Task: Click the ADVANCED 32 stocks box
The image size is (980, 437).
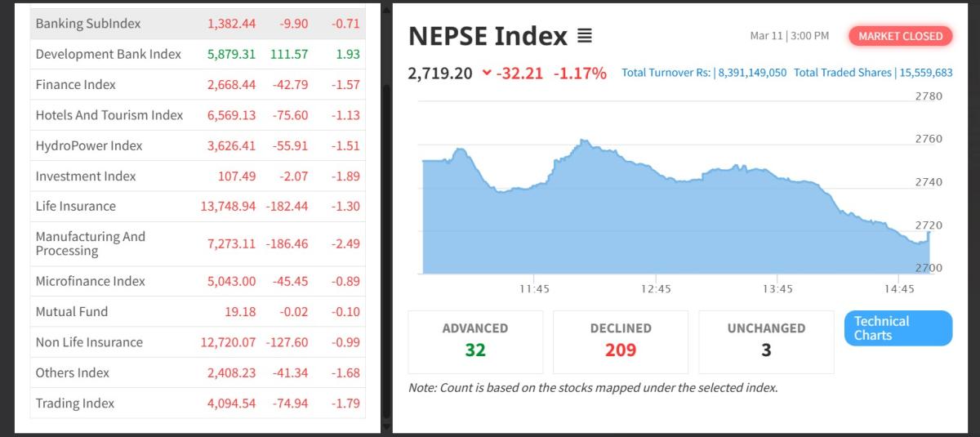Action: coord(475,341)
